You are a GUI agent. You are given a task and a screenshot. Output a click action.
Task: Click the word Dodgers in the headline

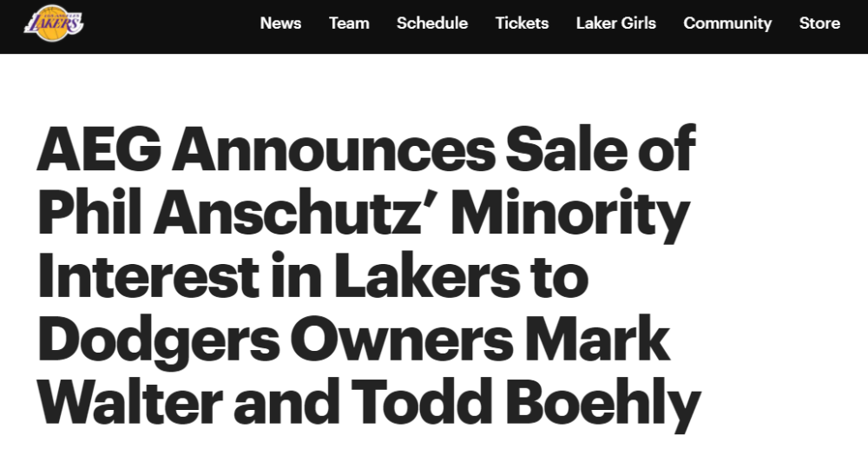[159, 341]
